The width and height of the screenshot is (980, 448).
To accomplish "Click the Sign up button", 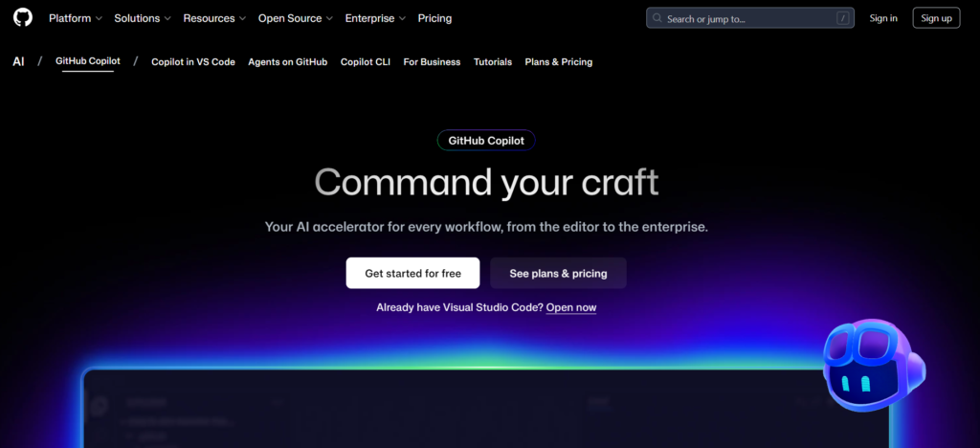I will point(936,18).
